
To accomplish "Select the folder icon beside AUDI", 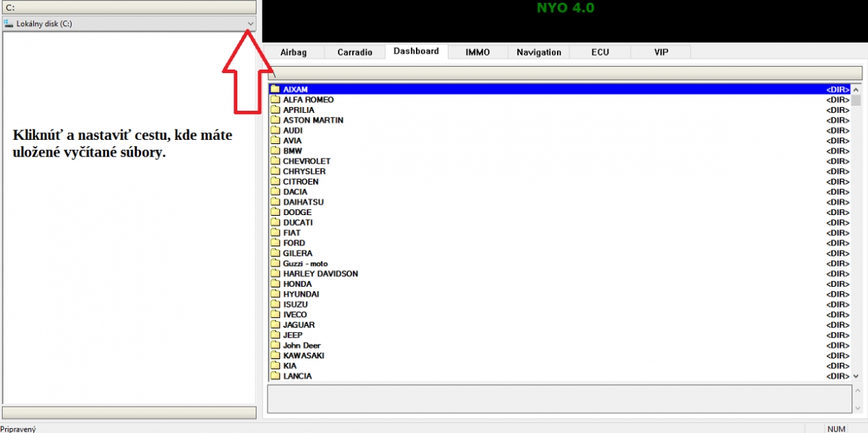I will tap(275, 130).
